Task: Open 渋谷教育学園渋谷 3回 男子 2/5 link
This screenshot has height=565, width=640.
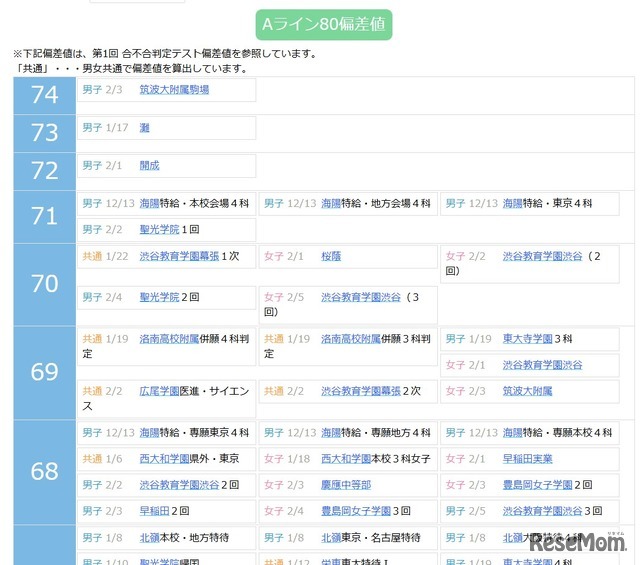Action: click(542, 511)
